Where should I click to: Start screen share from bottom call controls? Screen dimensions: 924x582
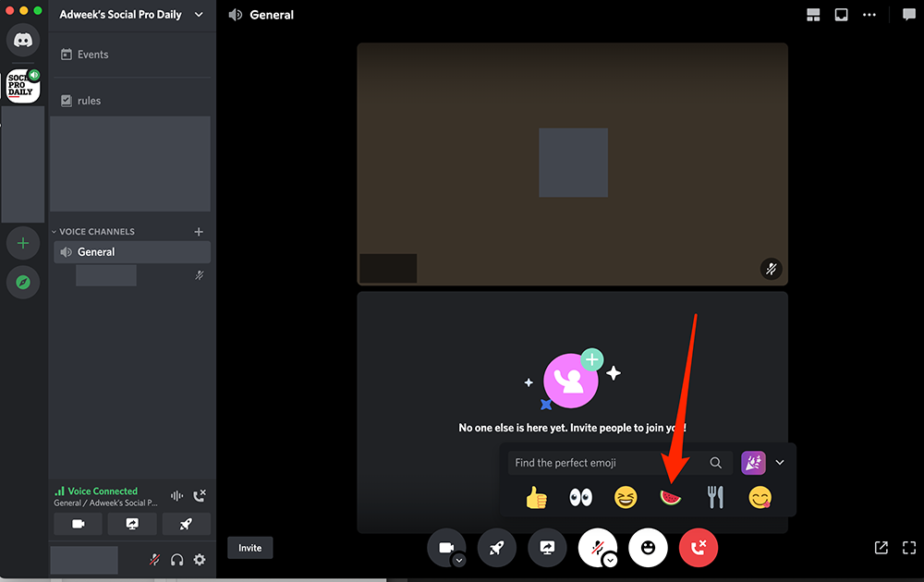click(547, 548)
